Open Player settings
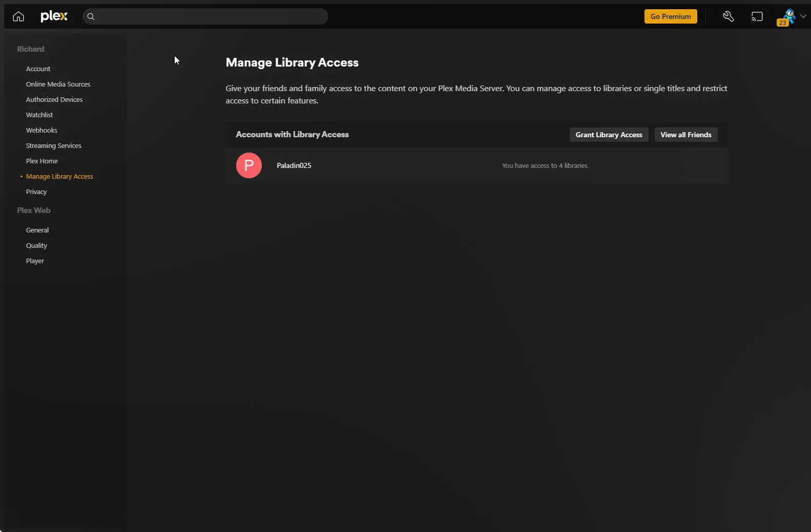This screenshot has width=811, height=532. point(35,261)
